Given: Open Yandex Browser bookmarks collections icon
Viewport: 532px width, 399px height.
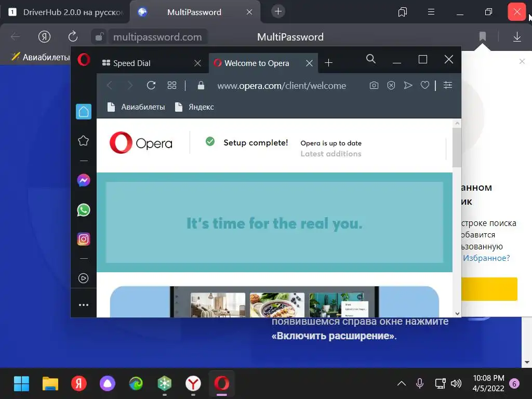Looking at the screenshot, I should [x=403, y=12].
